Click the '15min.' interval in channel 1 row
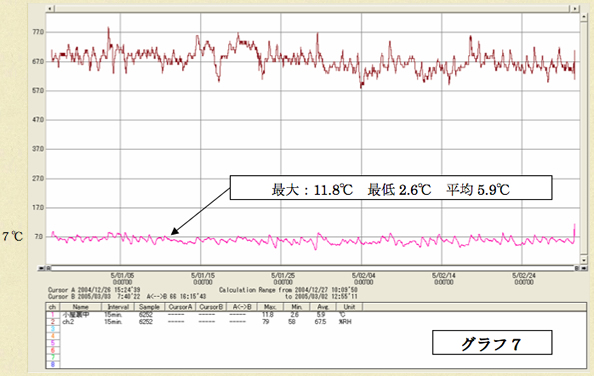 [x=113, y=315]
